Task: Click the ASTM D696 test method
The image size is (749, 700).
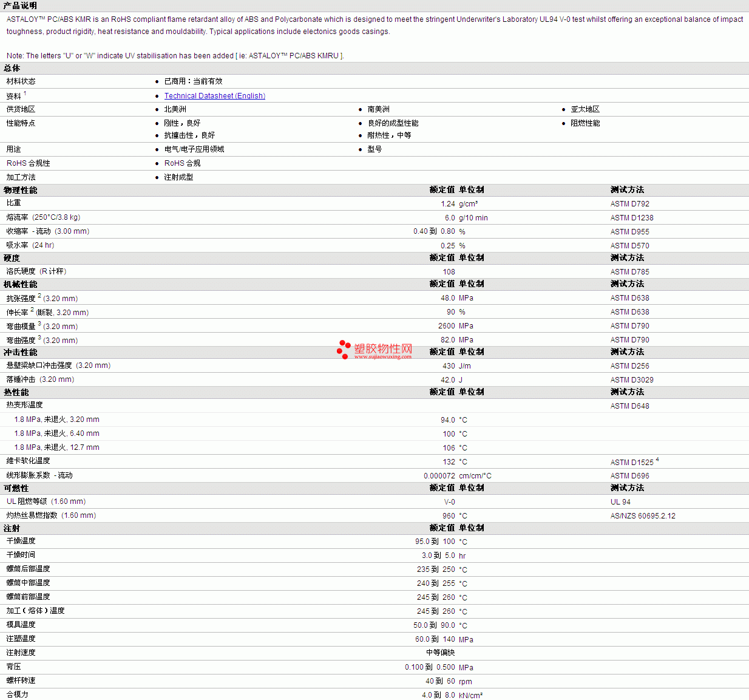Action: (x=630, y=476)
